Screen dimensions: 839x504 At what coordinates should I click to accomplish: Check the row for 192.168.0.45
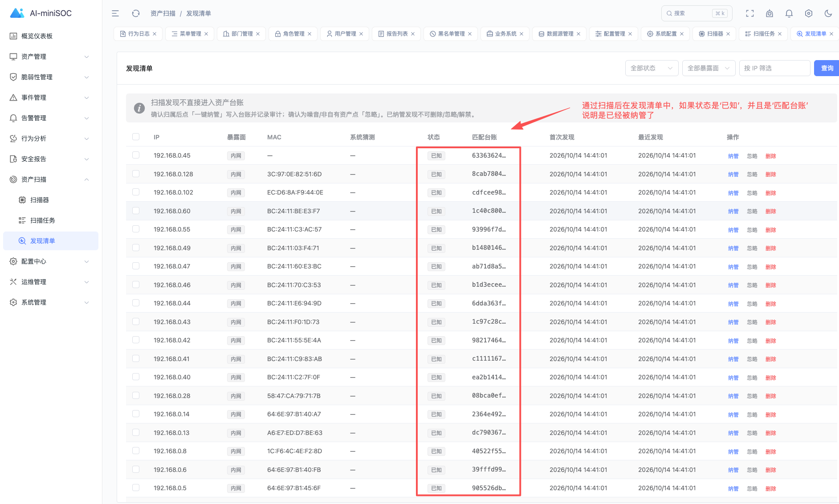[x=136, y=155]
